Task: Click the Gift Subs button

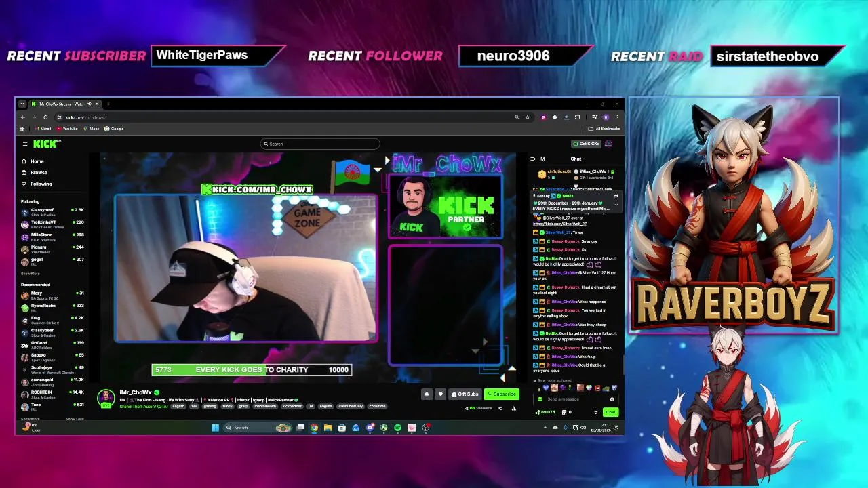Action: [x=465, y=394]
